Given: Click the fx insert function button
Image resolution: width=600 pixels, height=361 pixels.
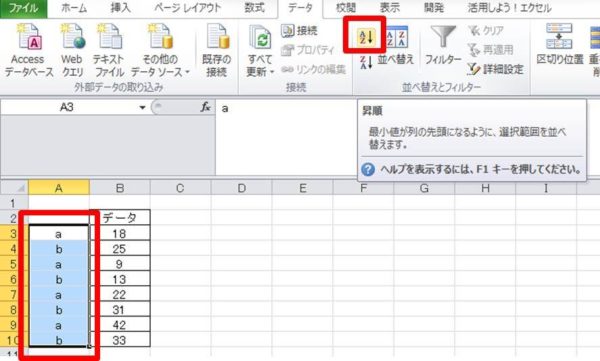Looking at the screenshot, I should [205, 108].
